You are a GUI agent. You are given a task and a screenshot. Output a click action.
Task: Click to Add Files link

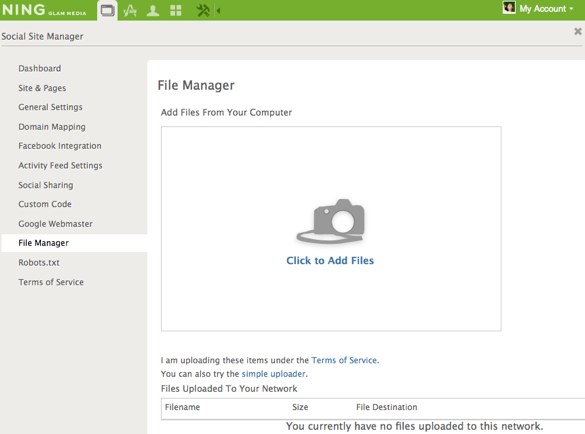330,260
